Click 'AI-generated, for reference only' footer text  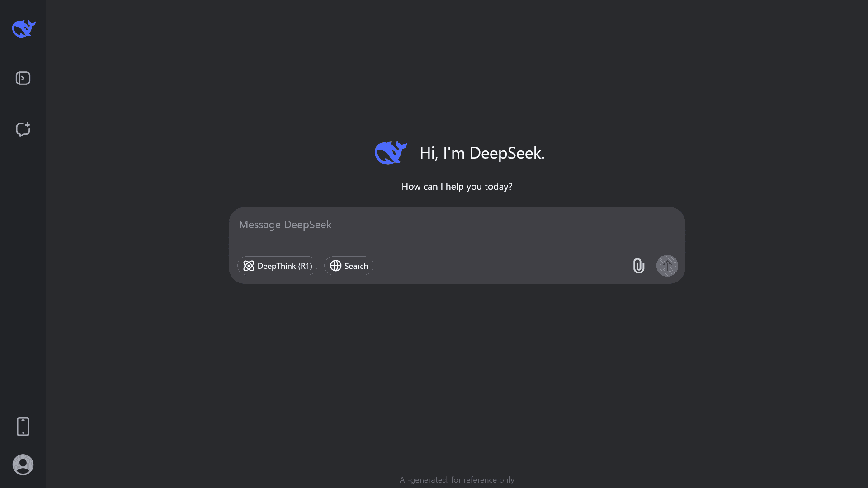coord(457,479)
